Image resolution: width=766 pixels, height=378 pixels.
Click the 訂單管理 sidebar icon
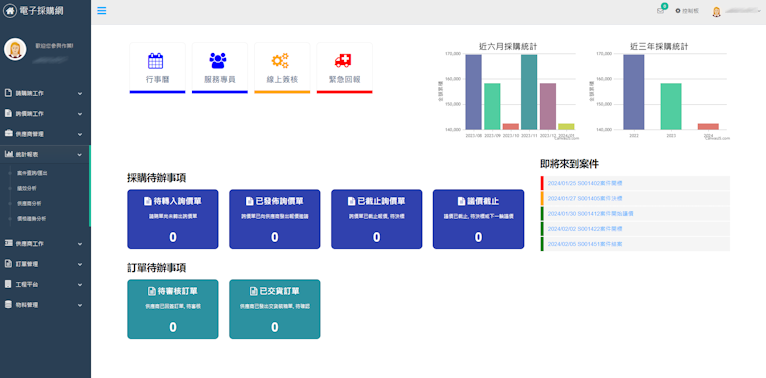pos(8,264)
